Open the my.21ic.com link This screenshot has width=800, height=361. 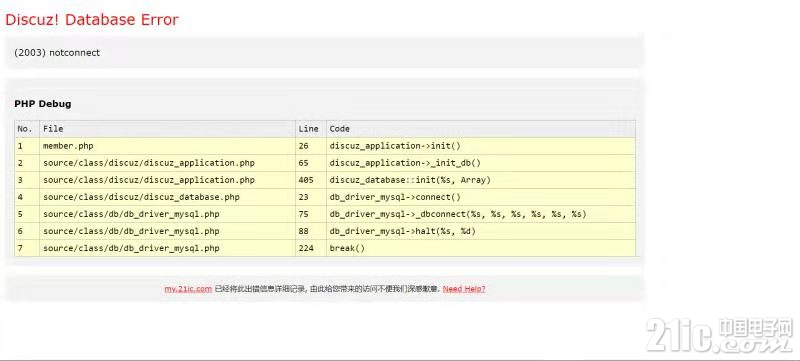(188, 289)
